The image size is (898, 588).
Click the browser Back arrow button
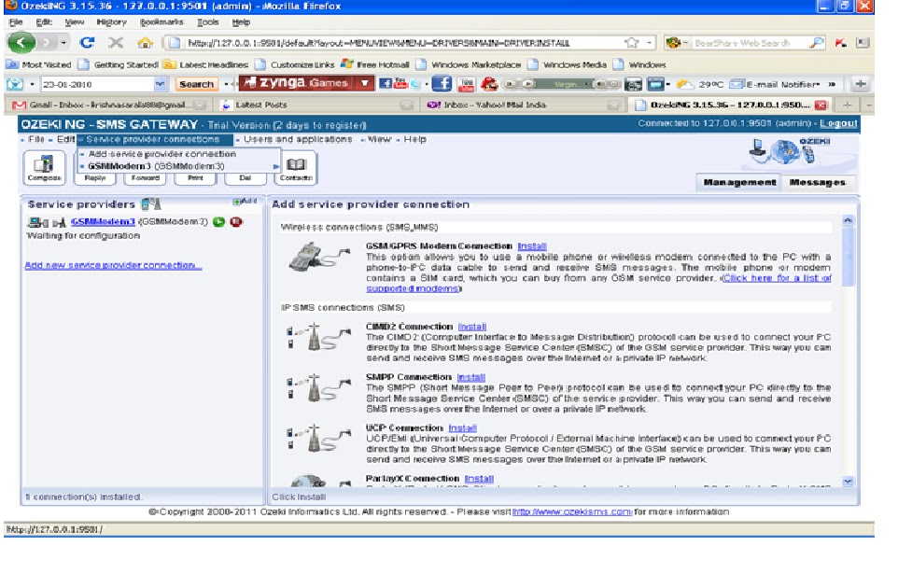click(x=21, y=42)
